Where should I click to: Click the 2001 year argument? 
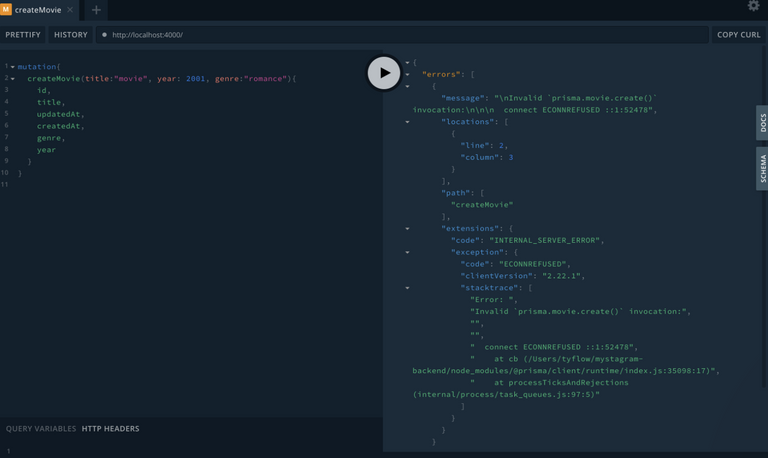point(195,79)
